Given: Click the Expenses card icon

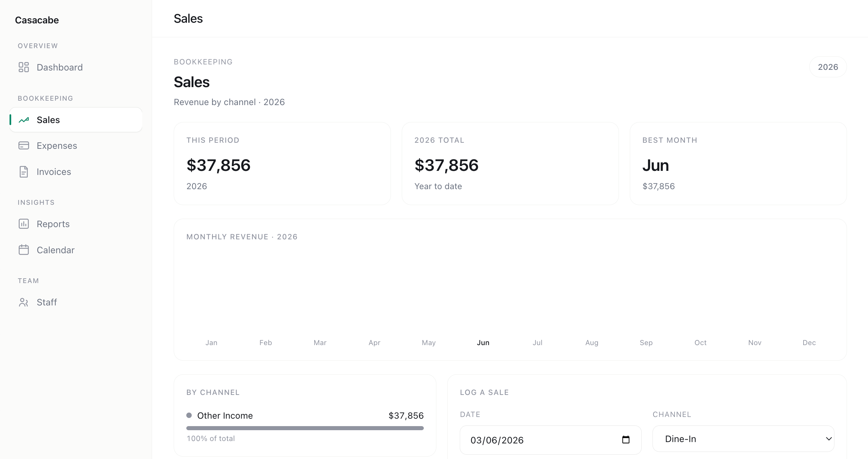Looking at the screenshot, I should point(24,146).
